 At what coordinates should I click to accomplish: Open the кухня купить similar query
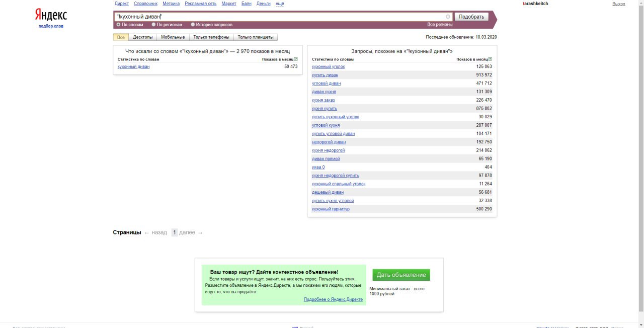coord(325,109)
